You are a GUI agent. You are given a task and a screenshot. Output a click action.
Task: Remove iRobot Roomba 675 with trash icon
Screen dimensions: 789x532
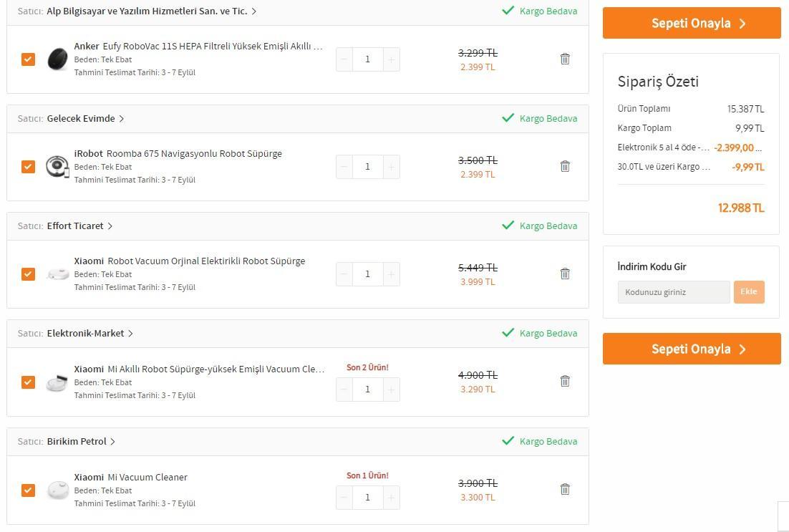565,166
